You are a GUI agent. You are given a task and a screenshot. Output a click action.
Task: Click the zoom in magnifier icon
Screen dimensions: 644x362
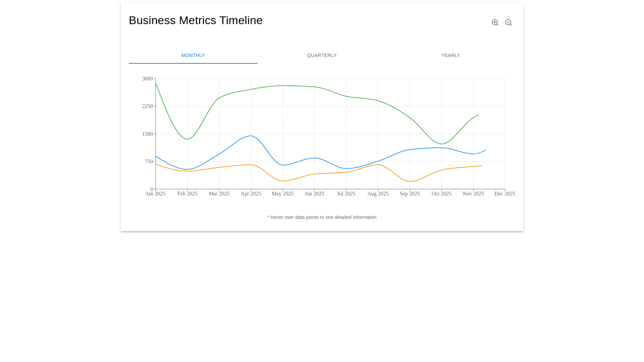[495, 22]
